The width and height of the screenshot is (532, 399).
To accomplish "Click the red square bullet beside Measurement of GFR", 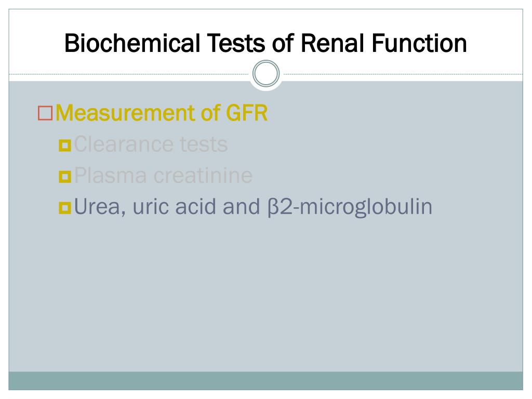I will (x=45, y=113).
